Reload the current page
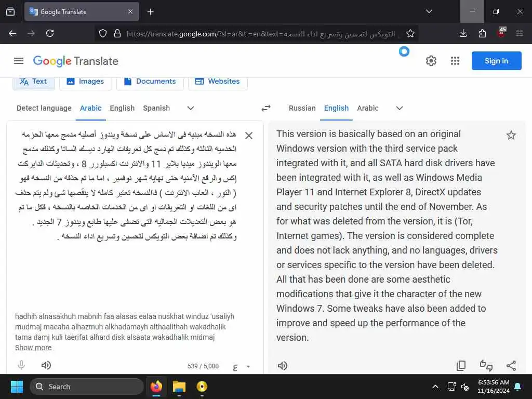Viewport: 532px width, 399px height. [50, 33]
